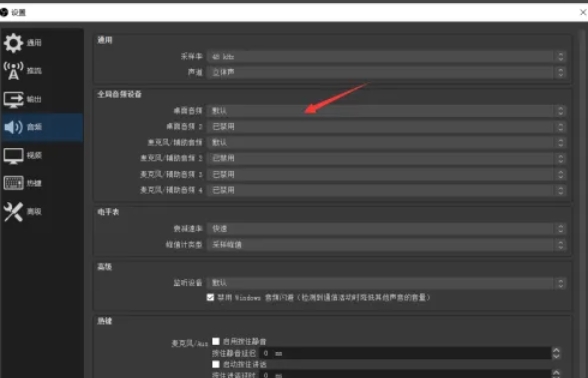The width and height of the screenshot is (588, 378).
Task: Open the 热键 (Hotkeys) keyboard icon in sidebar
Action: (x=14, y=183)
